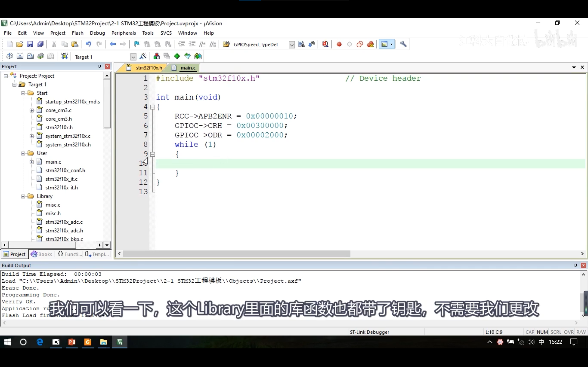Open Options for Target magic wand
Screen dimensions: 588x367
[x=143, y=56]
